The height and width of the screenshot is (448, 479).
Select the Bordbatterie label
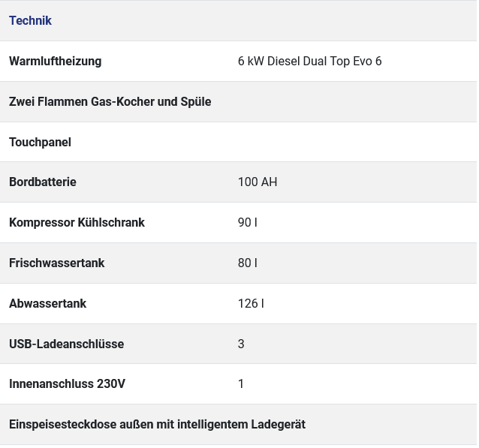pos(43,182)
